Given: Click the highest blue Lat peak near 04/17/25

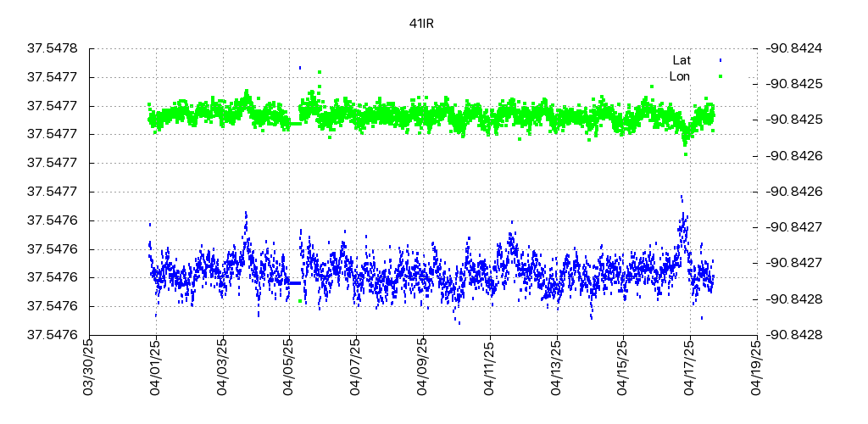Looking at the screenshot, I should tap(682, 197).
